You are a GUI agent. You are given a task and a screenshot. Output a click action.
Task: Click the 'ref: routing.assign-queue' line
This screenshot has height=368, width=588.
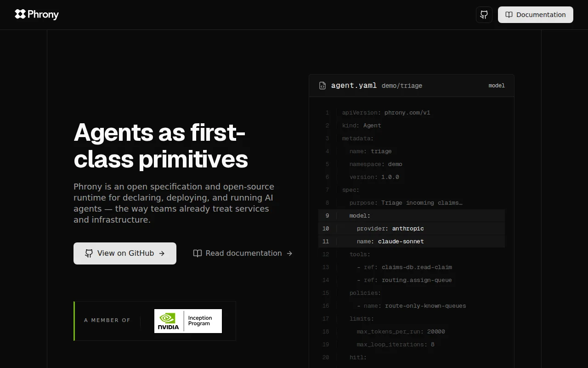[412, 280]
